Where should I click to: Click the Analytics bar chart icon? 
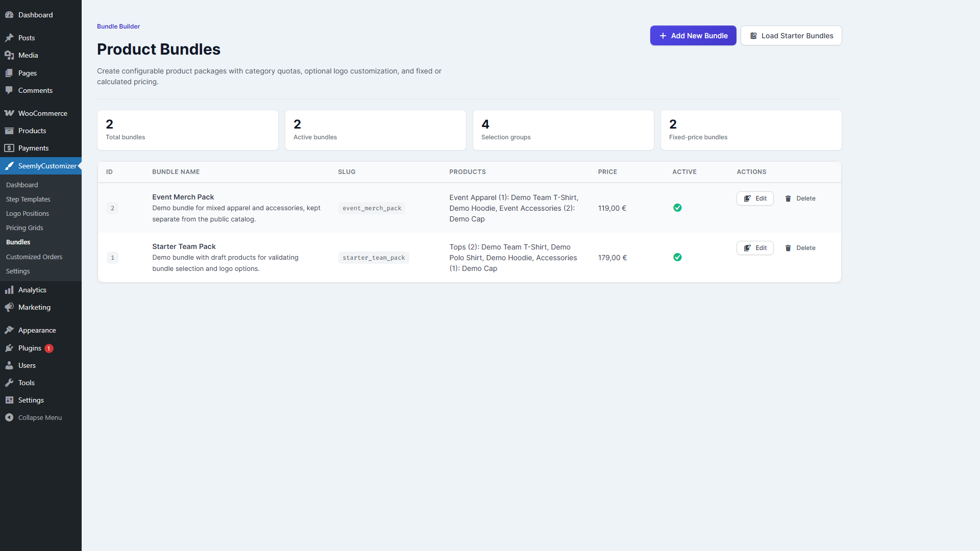pos(9,290)
